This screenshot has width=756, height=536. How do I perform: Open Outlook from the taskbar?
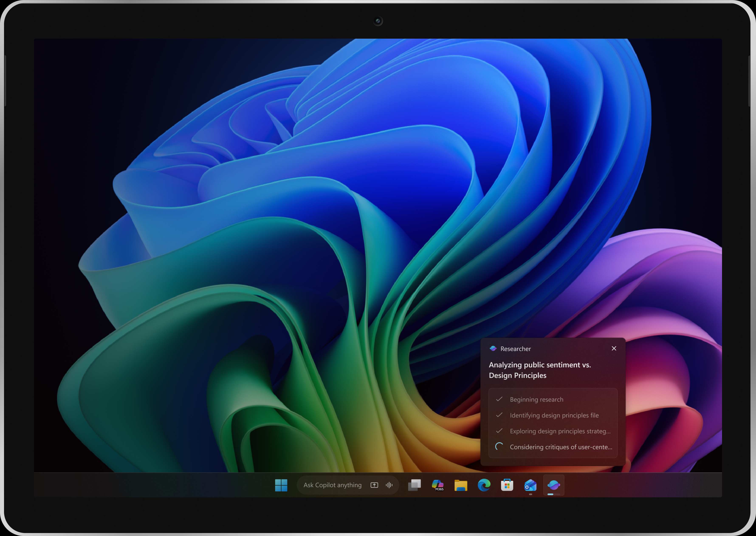(530, 485)
